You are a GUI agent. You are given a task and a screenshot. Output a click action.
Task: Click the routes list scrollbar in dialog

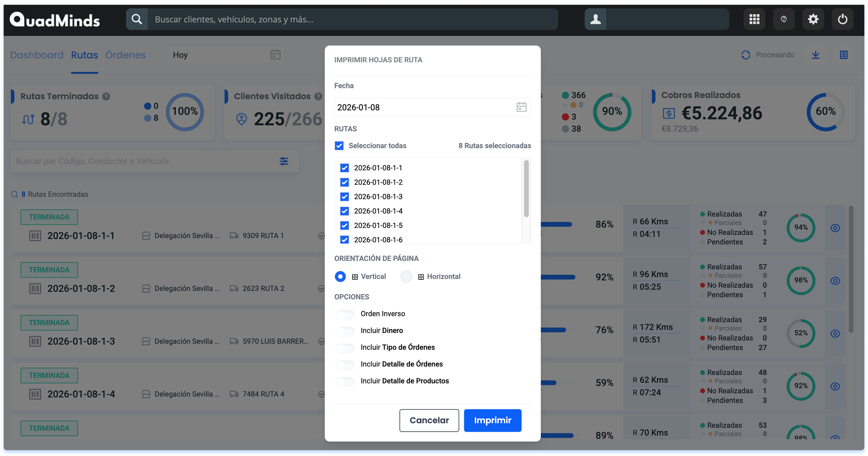[x=526, y=189]
